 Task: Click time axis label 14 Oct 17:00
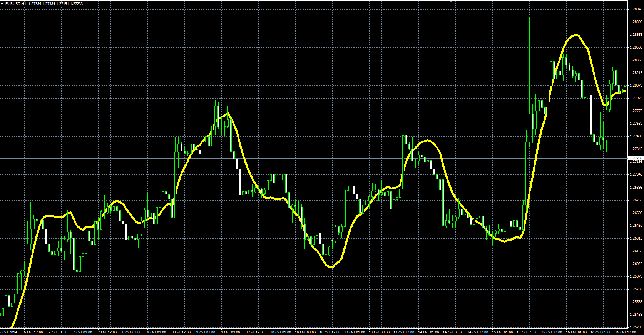478,332
